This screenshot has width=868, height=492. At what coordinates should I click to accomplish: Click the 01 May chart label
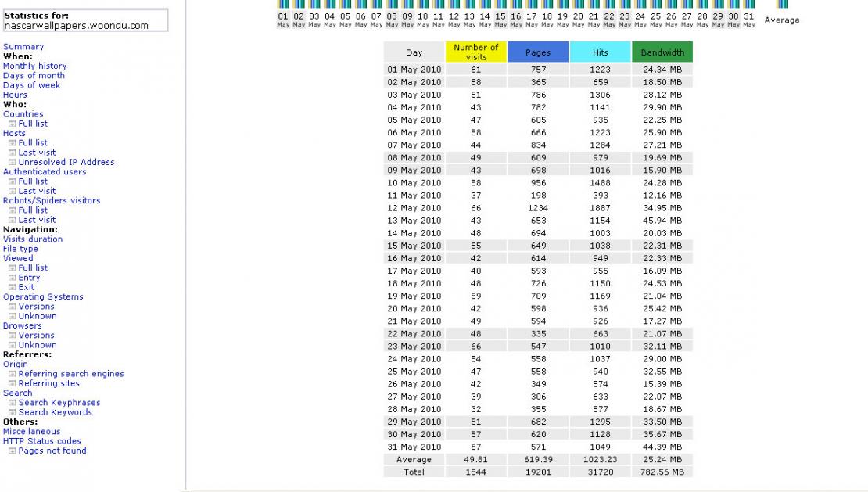(x=283, y=20)
